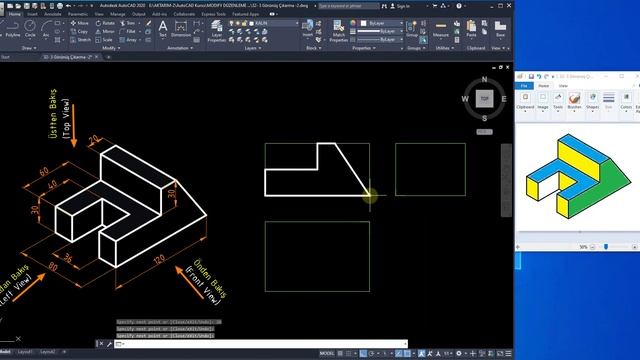This screenshot has width=640, height=360.
Task: Click the Move tool in Modify panel
Action: (x=79, y=23)
